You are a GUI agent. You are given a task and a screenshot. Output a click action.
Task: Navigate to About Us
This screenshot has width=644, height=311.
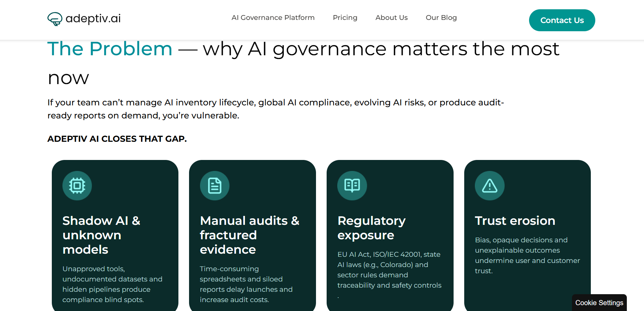pyautogui.click(x=391, y=18)
